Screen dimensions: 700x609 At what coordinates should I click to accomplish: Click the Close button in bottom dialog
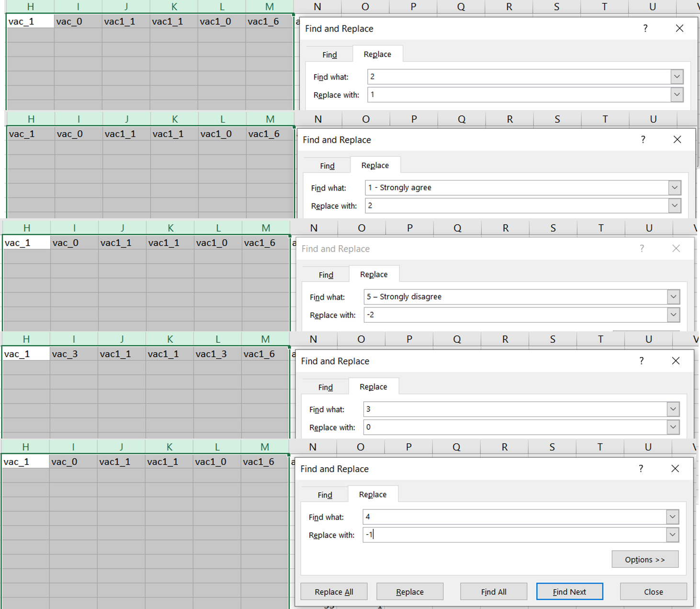click(654, 591)
